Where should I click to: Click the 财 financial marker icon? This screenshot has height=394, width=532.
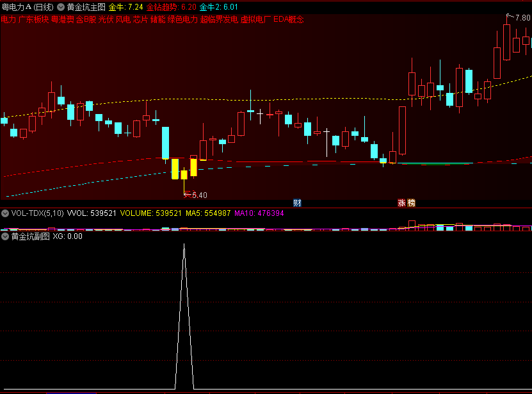[x=297, y=203]
